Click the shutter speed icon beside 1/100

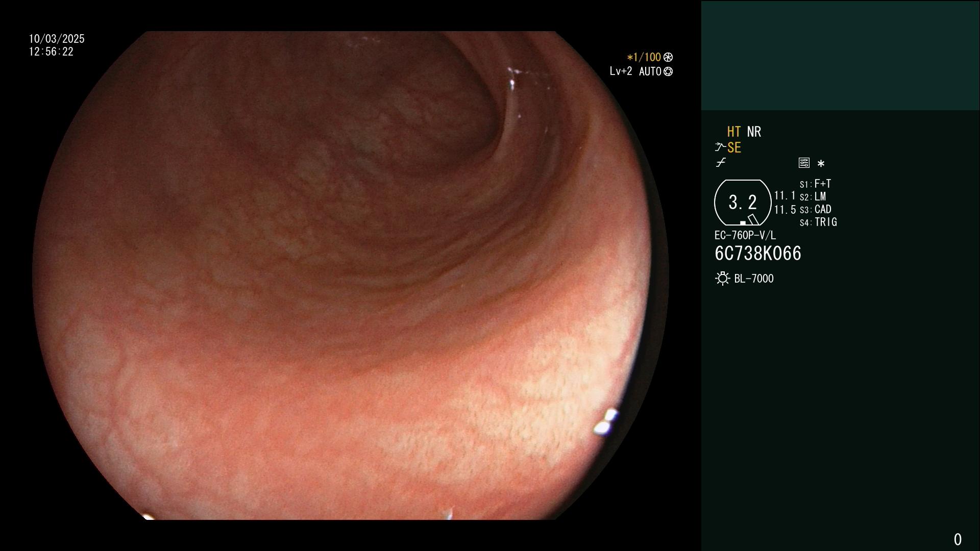(x=668, y=57)
